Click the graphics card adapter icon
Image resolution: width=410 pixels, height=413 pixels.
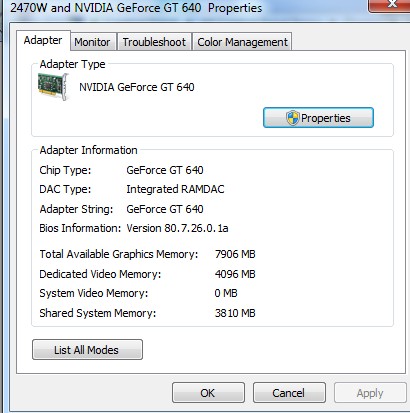click(x=53, y=87)
